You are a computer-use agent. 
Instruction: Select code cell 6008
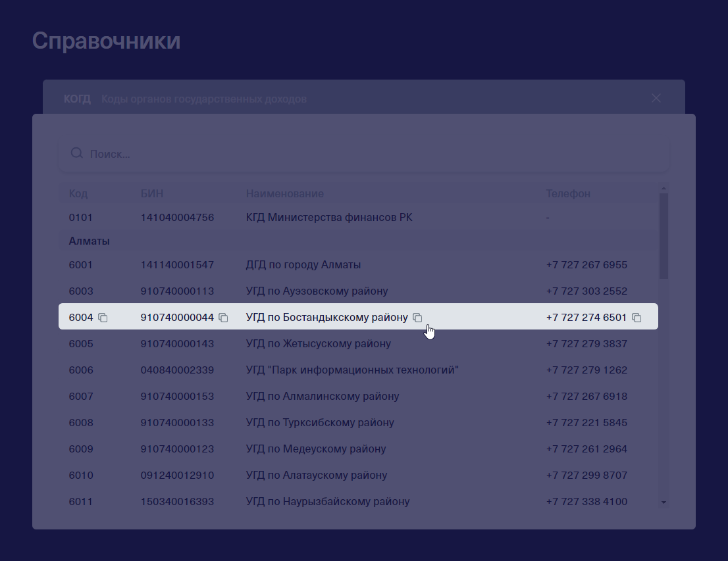81,423
